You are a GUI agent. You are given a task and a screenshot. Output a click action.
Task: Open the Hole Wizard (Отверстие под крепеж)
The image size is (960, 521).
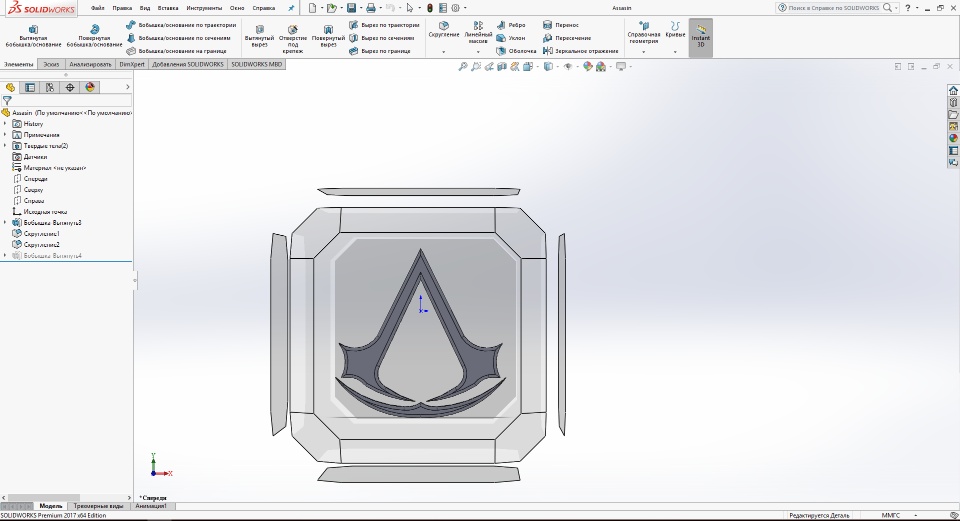(292, 28)
